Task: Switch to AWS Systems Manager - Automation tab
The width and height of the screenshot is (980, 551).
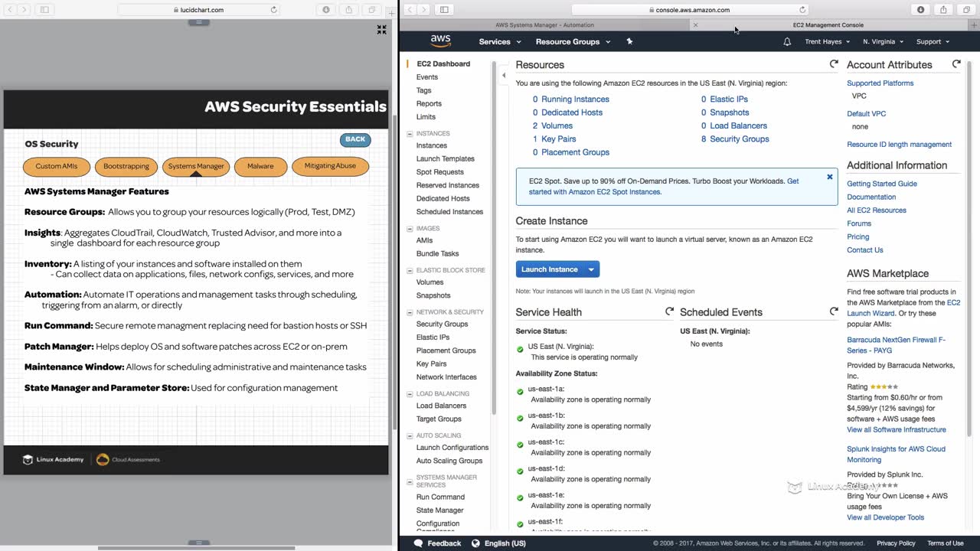Action: click(544, 24)
